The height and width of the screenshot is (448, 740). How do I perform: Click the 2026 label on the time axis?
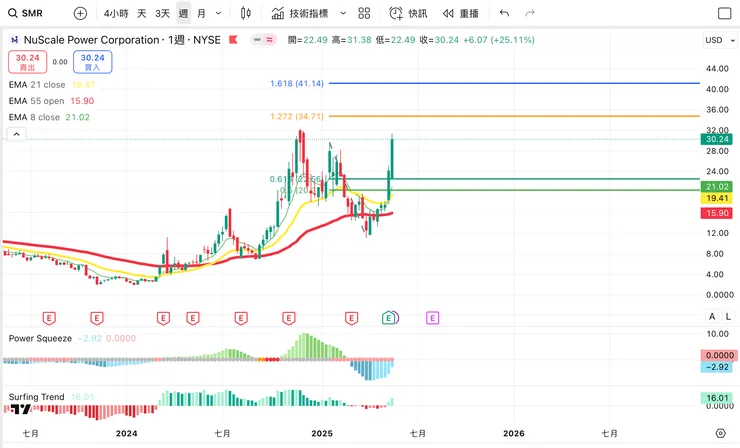[x=513, y=433]
